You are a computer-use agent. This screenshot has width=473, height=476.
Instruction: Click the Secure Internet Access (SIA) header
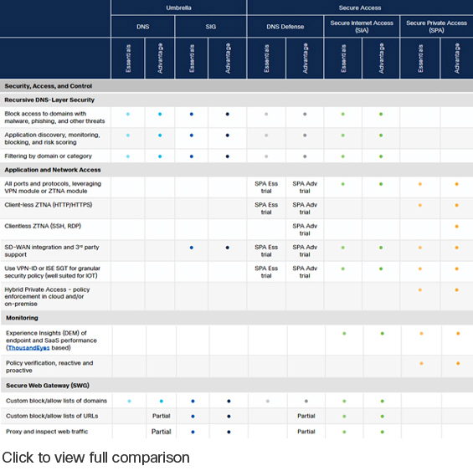tap(362, 27)
